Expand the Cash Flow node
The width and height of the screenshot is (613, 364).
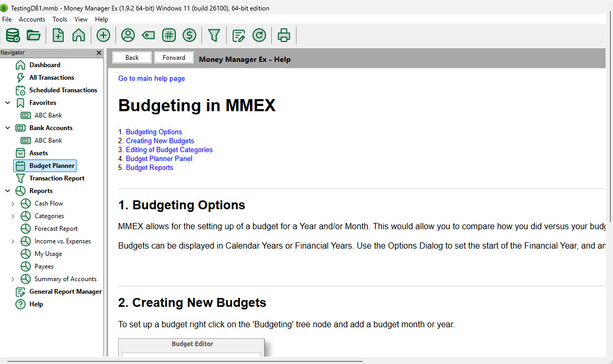13,204
